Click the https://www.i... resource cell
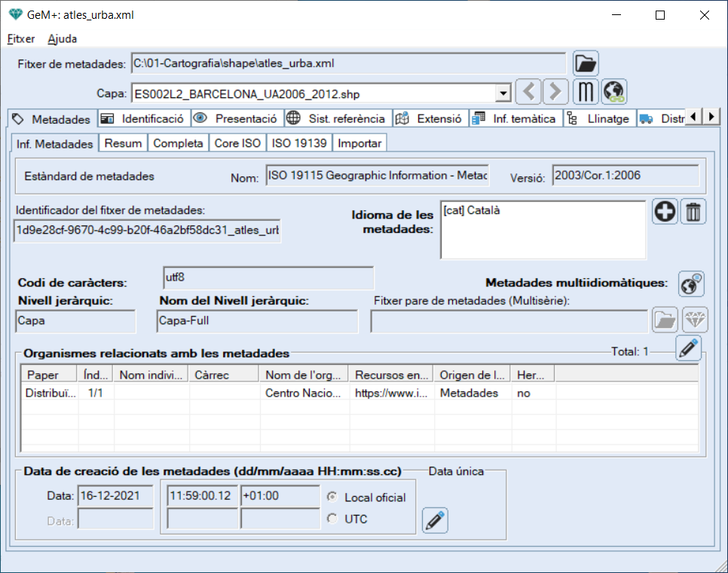 pos(391,393)
